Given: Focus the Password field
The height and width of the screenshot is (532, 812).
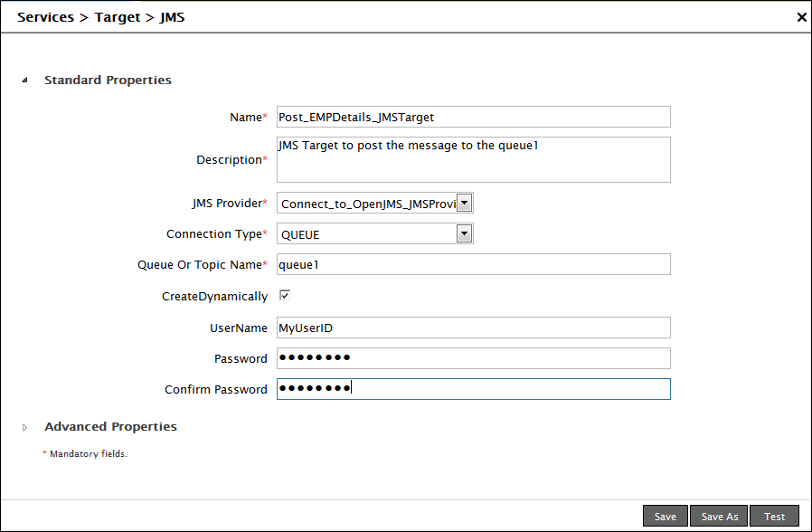Looking at the screenshot, I should point(473,358).
